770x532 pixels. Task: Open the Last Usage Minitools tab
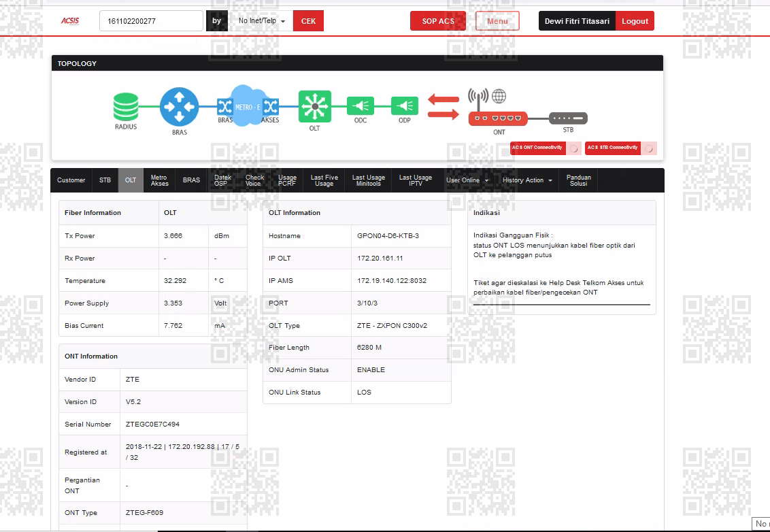368,180
